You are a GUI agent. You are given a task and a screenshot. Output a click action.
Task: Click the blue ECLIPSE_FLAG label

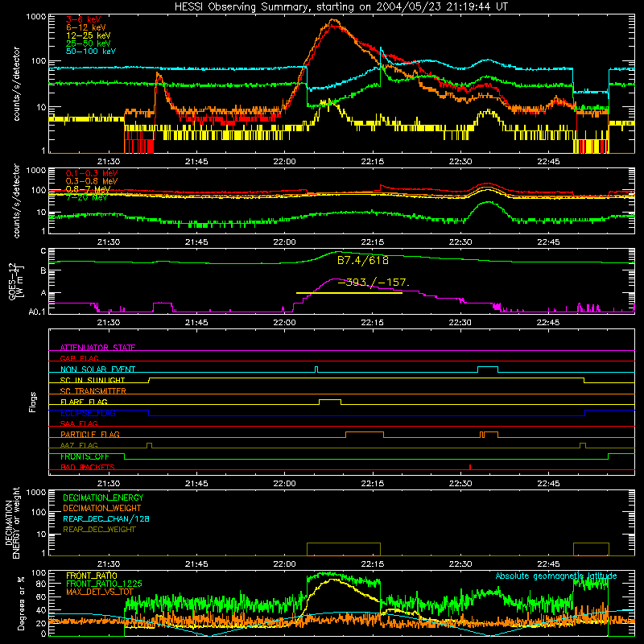[x=88, y=413]
